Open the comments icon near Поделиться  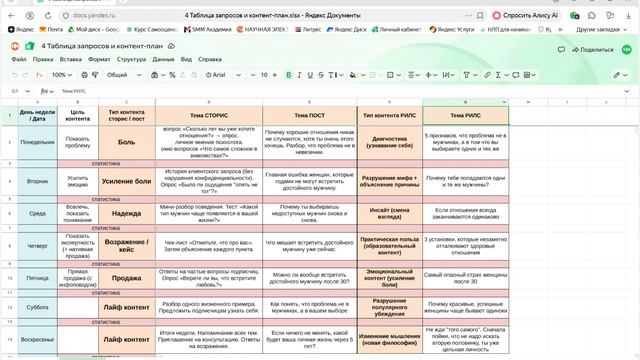(561, 50)
